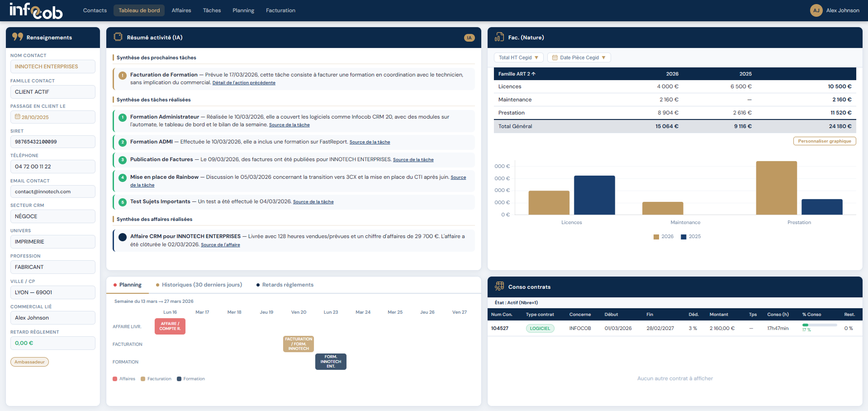Open the Source de l'affaire link
This screenshot has width=868, height=411.
tap(220, 245)
